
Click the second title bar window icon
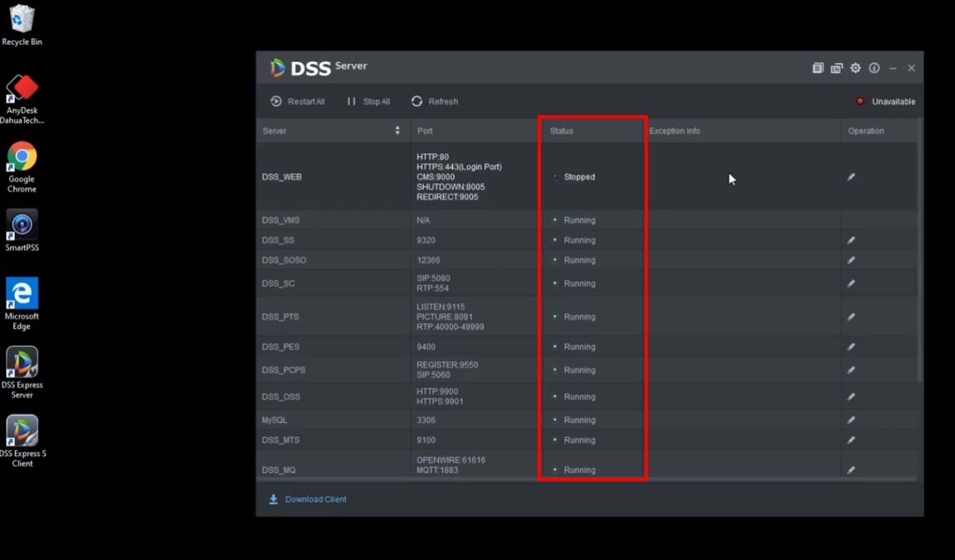pyautogui.click(x=837, y=68)
